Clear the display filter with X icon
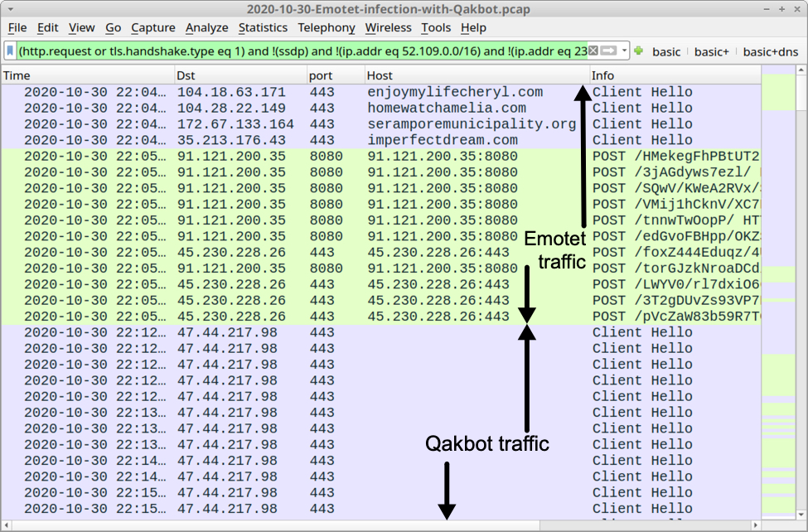 (593, 51)
